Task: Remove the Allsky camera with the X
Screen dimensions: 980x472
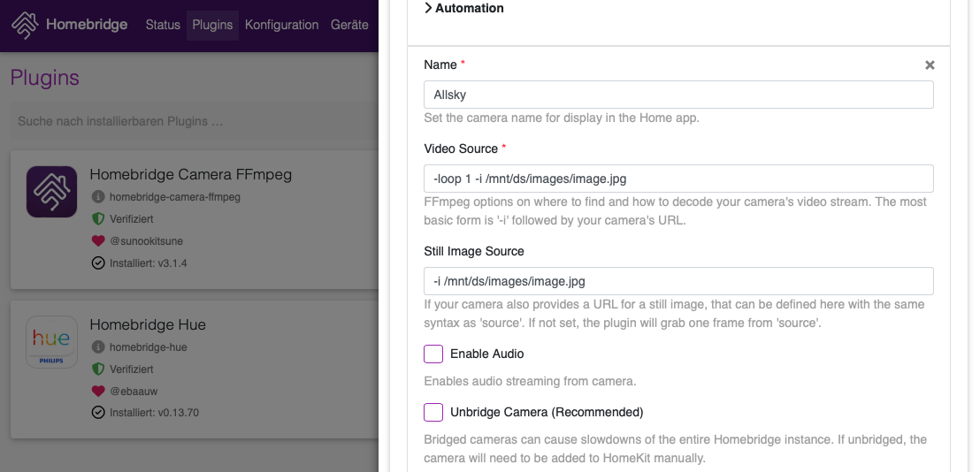Action: point(930,65)
